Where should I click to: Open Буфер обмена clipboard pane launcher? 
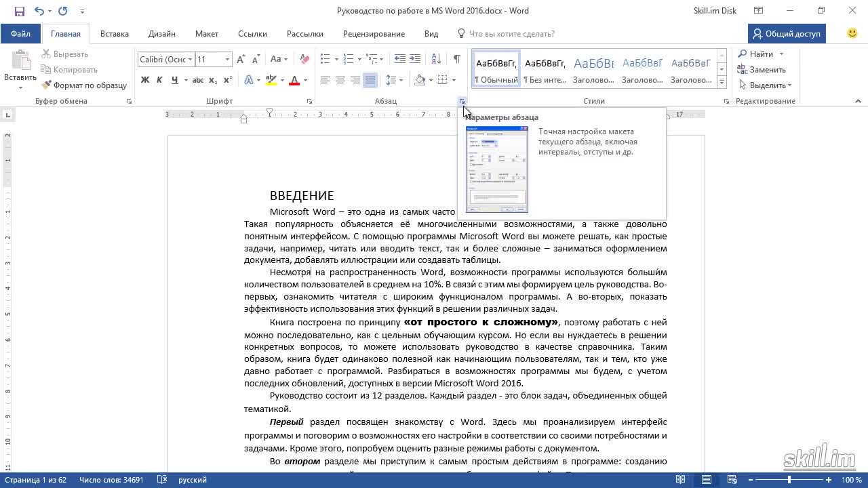[x=130, y=102]
